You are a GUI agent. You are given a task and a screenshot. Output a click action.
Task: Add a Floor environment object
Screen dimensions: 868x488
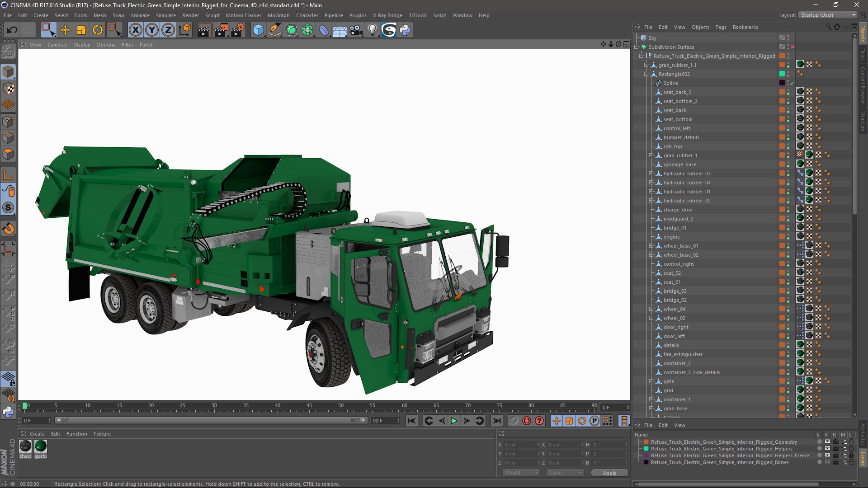click(340, 30)
